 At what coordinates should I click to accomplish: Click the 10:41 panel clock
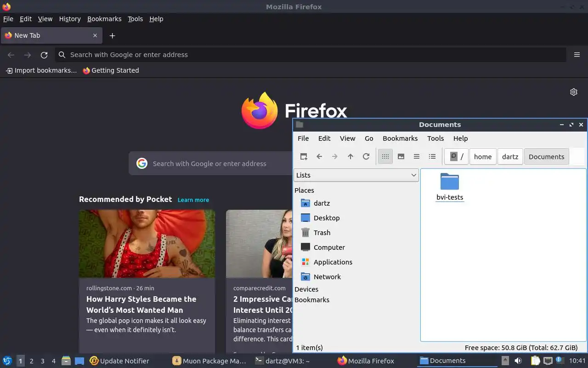click(x=577, y=361)
